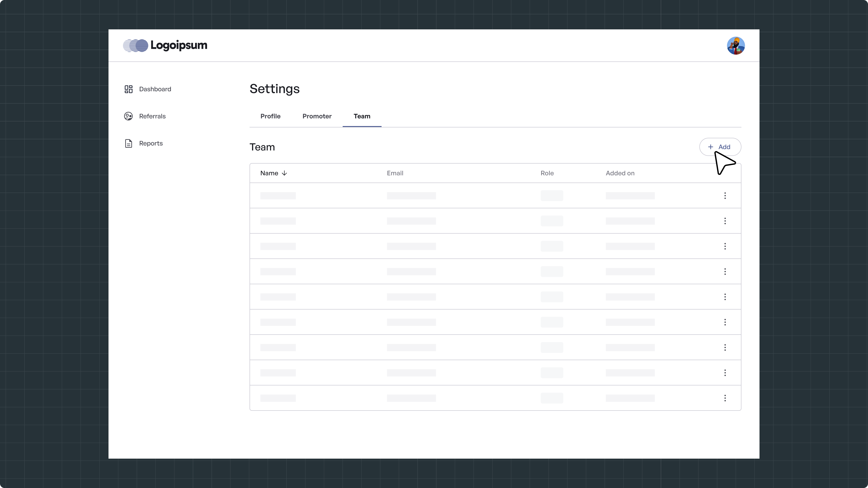Click the Reports document icon in sidebar
Image resolution: width=868 pixels, height=488 pixels.
pyautogui.click(x=128, y=143)
